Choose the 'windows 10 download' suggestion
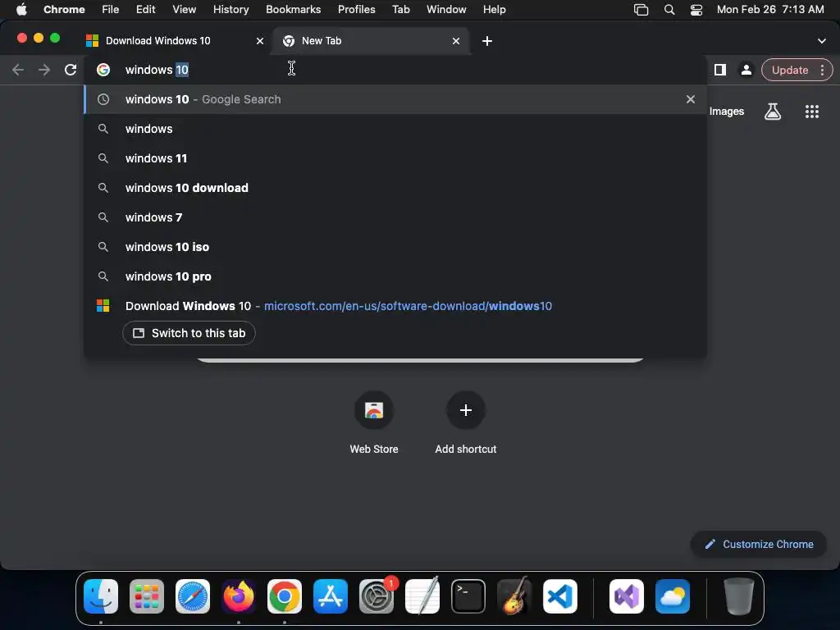 395,188
